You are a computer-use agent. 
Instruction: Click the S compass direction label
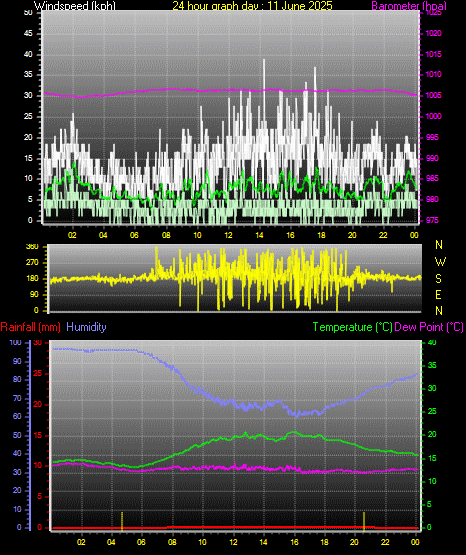pos(438,279)
